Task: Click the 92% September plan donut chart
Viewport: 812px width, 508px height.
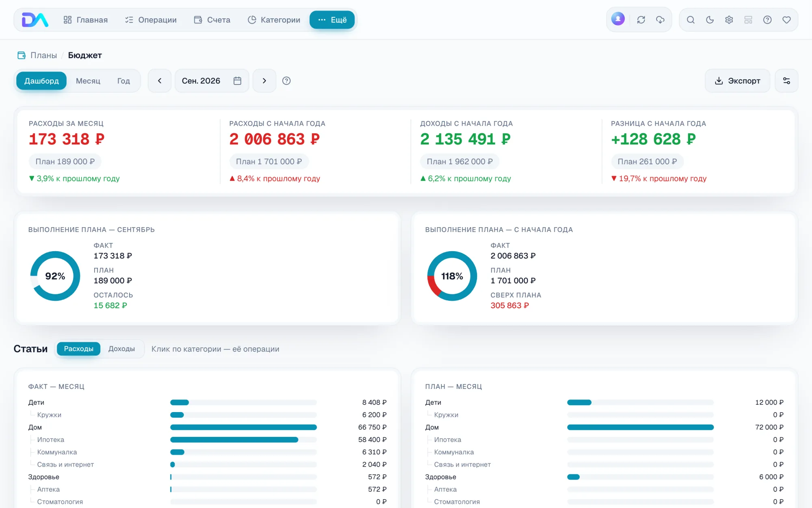Action: pyautogui.click(x=55, y=276)
